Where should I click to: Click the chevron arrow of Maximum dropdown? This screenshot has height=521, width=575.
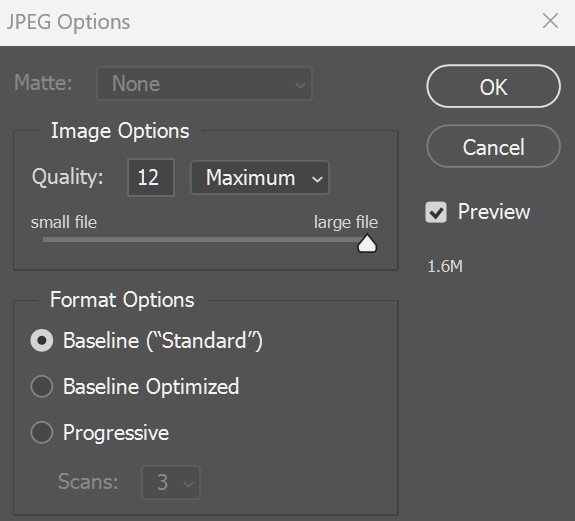point(317,179)
